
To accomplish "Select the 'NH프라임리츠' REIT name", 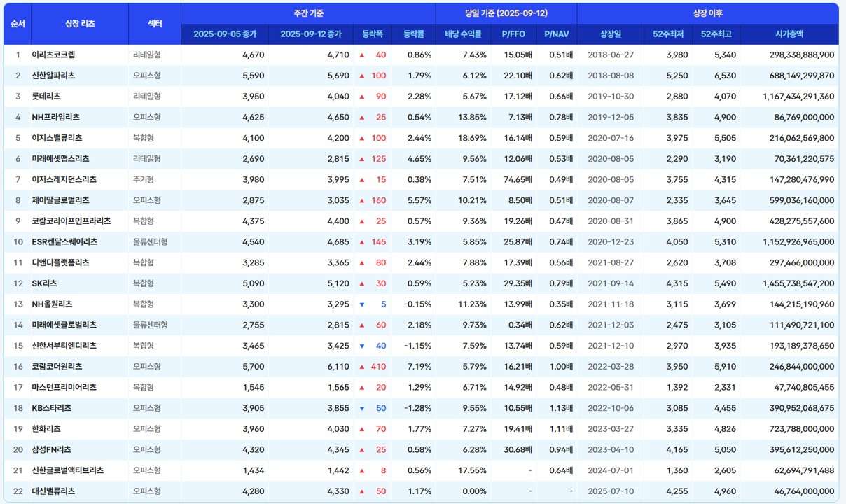I will click(x=56, y=118).
